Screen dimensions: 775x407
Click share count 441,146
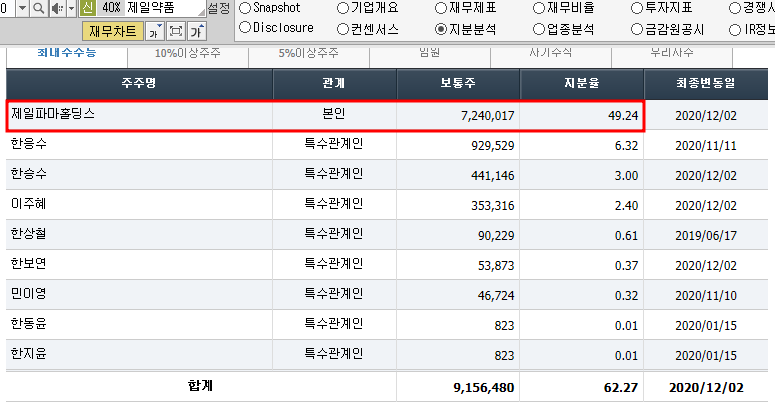pyautogui.click(x=493, y=176)
